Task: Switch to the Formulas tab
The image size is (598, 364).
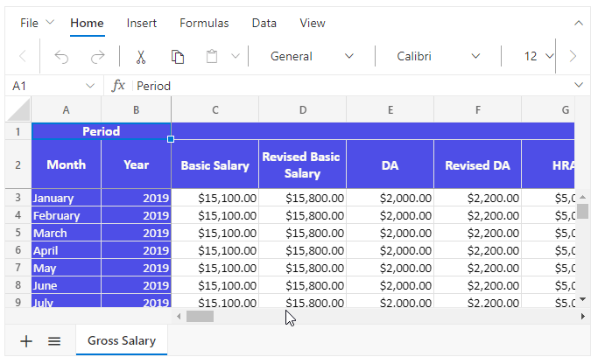Action: click(204, 23)
